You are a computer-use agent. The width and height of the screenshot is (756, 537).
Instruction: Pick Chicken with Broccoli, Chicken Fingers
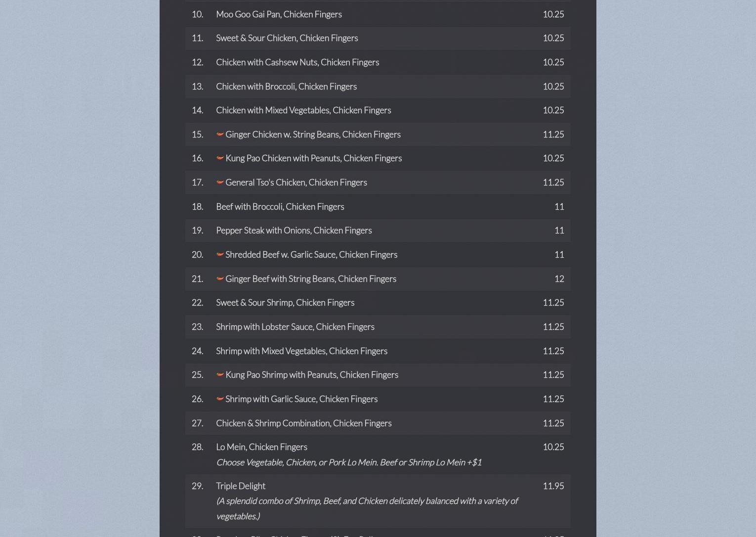click(x=286, y=87)
